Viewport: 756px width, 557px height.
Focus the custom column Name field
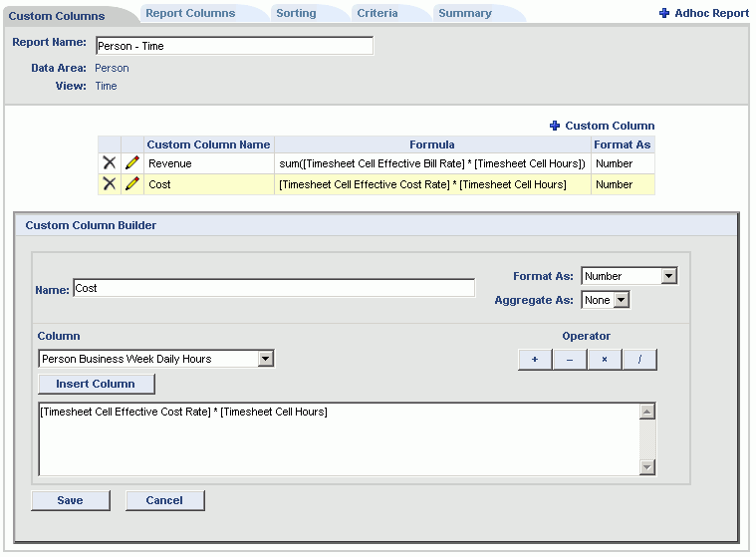274,288
